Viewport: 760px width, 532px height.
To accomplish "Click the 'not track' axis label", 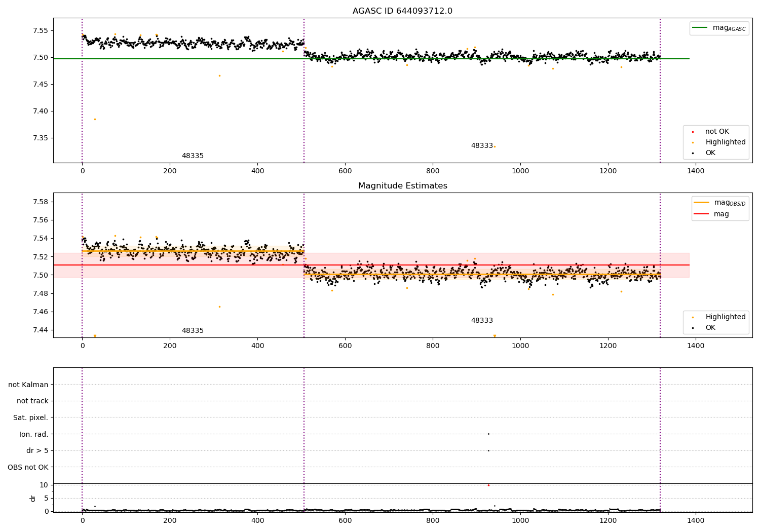I will (x=32, y=401).
